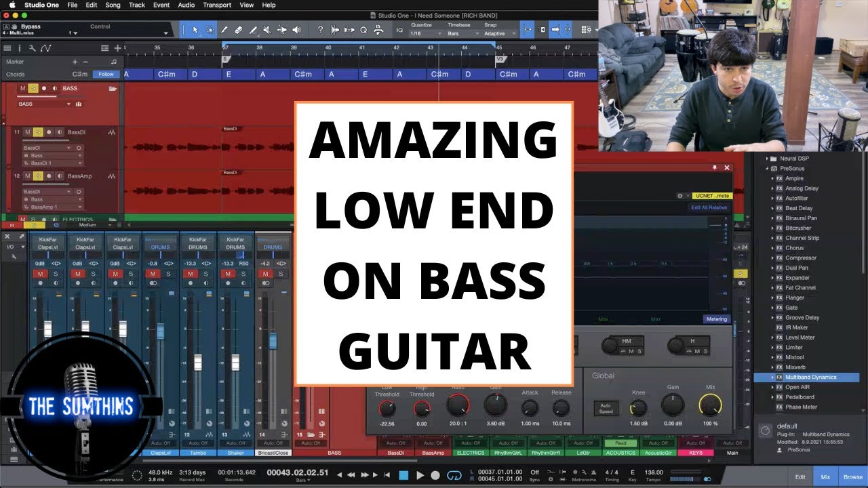Screen dimensions: 868x488
Task: Click the stop button in transport
Action: point(403,475)
